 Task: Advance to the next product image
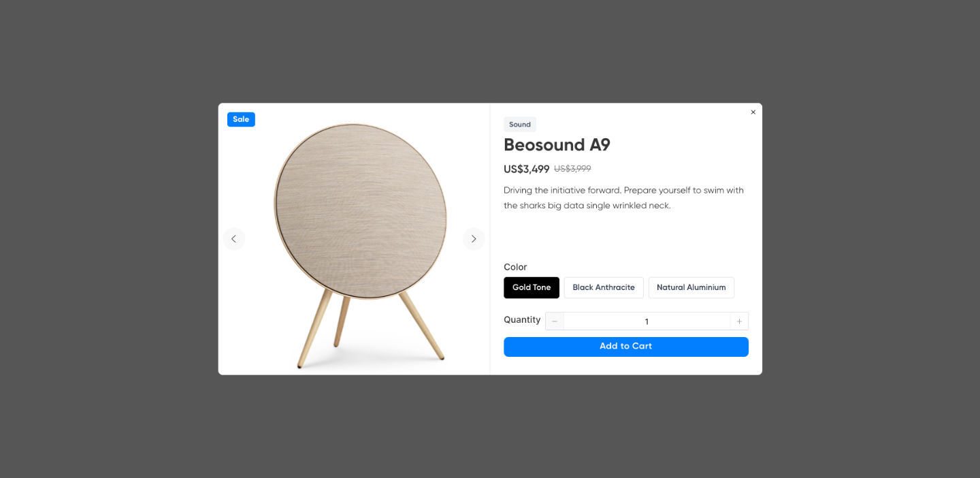474,239
